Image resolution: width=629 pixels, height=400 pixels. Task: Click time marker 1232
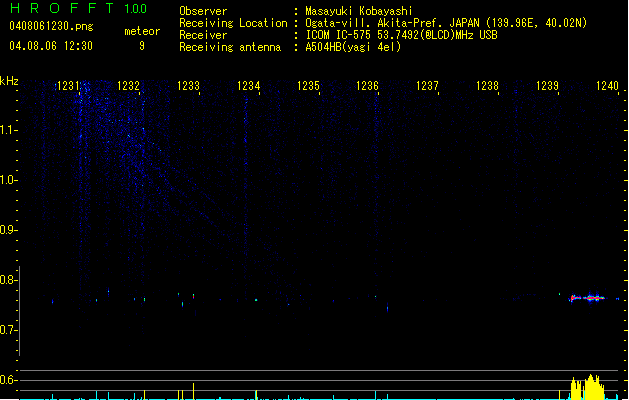tap(128, 86)
